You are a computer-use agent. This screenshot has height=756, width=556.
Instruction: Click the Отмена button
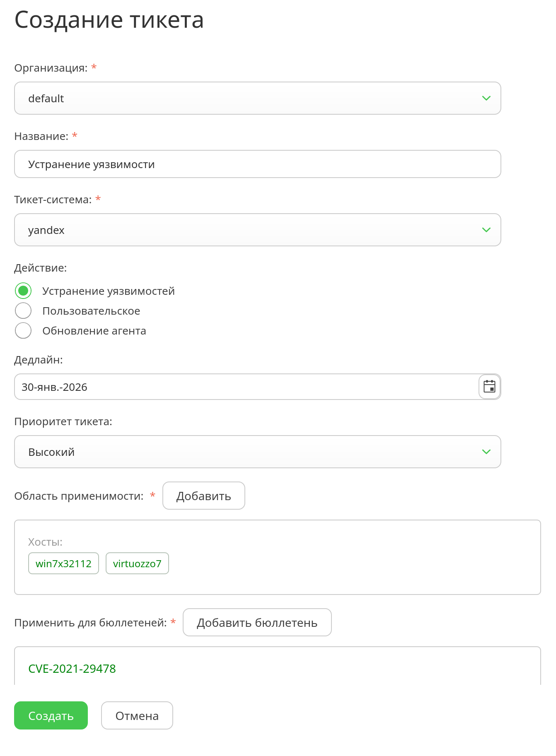pyautogui.click(x=137, y=716)
